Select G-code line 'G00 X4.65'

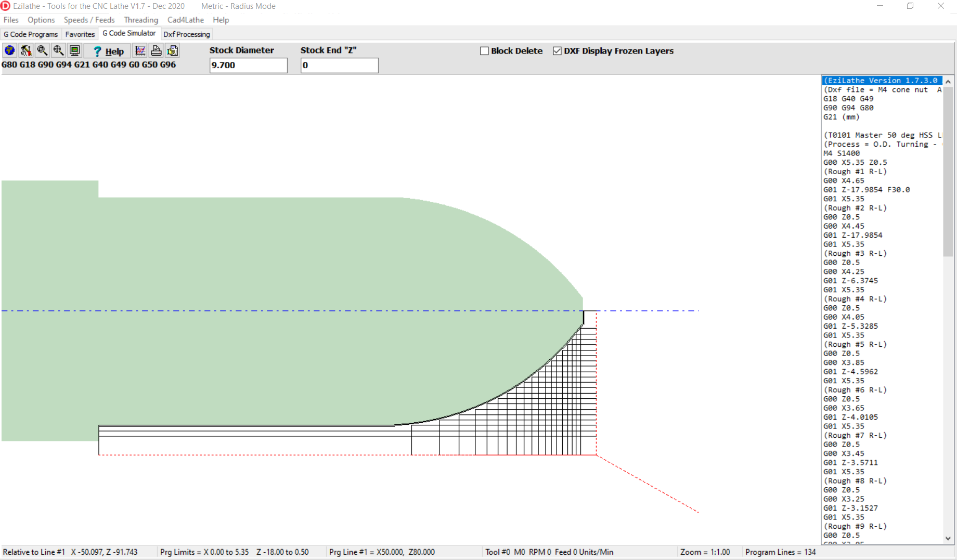[x=844, y=181]
